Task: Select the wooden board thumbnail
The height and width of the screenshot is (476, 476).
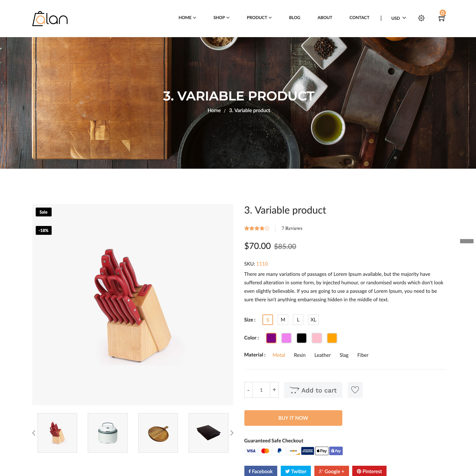Action: click(x=158, y=433)
